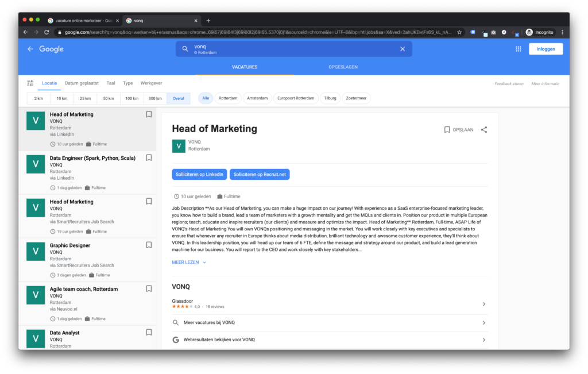Select the 100 km distance option
Viewport: 588px width, 374px height.
(x=131, y=98)
